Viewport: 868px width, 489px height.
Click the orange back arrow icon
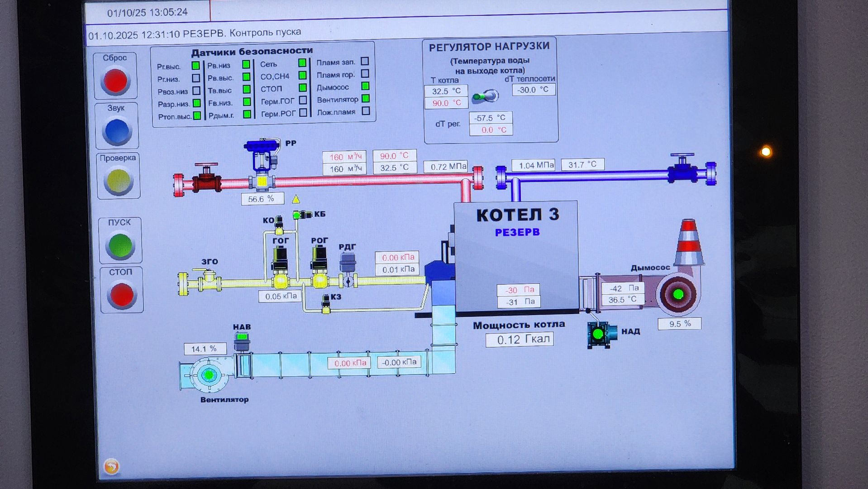pyautogui.click(x=111, y=466)
